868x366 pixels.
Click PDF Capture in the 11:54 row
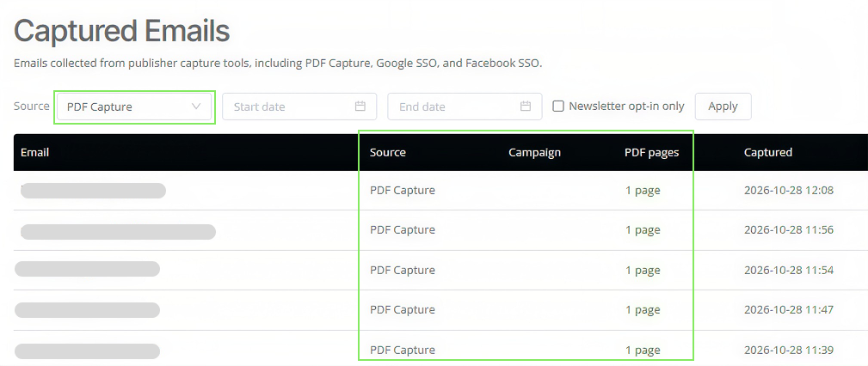tap(403, 271)
